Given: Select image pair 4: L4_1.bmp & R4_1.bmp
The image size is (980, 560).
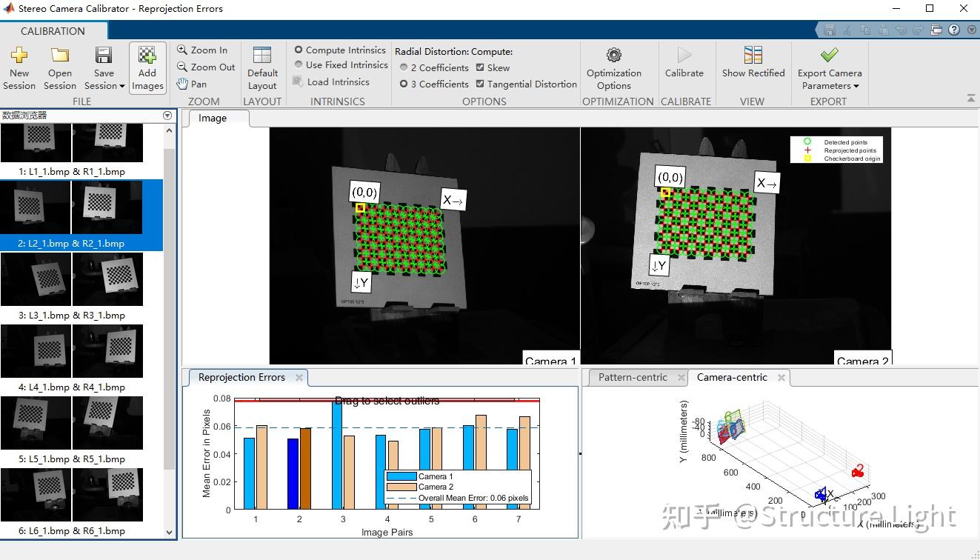Looking at the screenshot, I should [72, 358].
